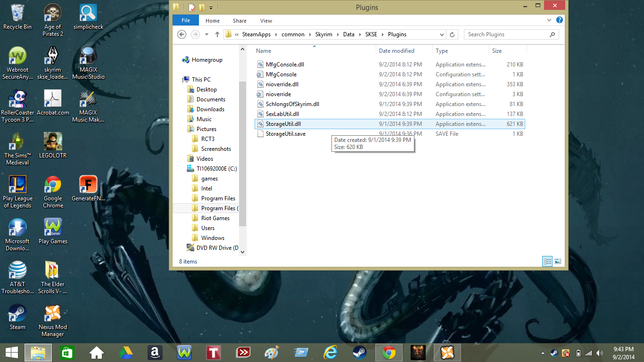Open the GenerateFNIS desktop shortcut
This screenshot has height=362, width=644.
[x=88, y=189]
